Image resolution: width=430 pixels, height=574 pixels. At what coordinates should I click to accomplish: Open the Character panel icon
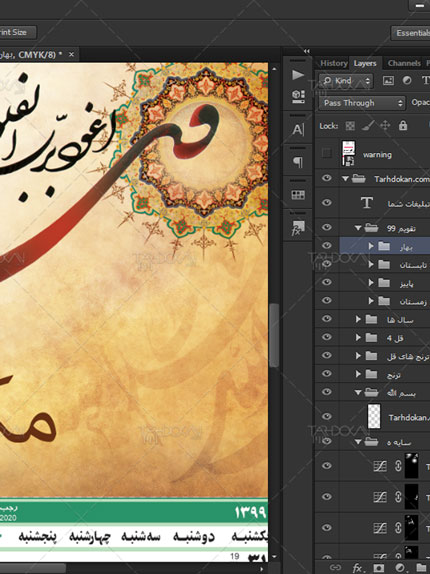point(298,130)
